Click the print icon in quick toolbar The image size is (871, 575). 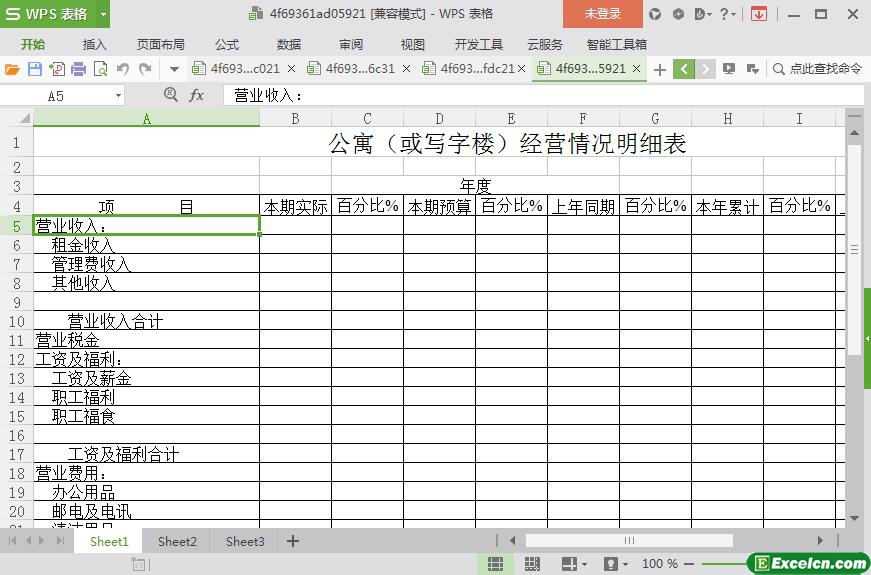79,69
